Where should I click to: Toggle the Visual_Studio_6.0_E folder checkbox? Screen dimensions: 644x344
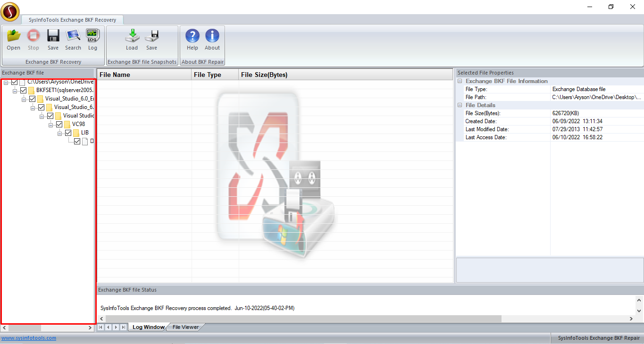click(x=32, y=99)
